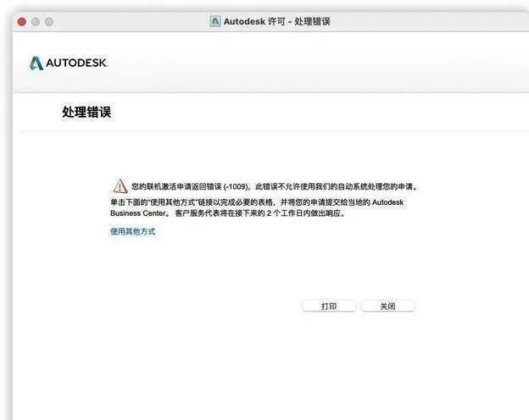This screenshot has width=529, height=420.
Task: Open the 使用其他方式 link
Action: (132, 231)
